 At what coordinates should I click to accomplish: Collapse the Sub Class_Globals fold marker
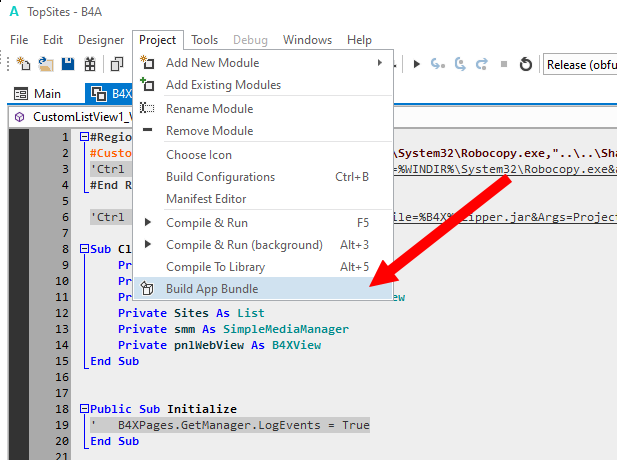(x=84, y=249)
